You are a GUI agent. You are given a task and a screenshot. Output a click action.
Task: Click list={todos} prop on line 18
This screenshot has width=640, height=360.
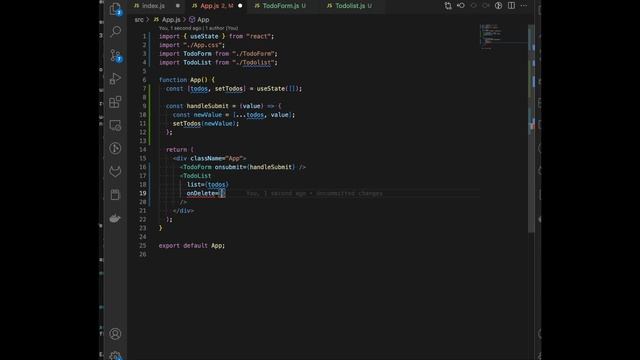(x=207, y=185)
